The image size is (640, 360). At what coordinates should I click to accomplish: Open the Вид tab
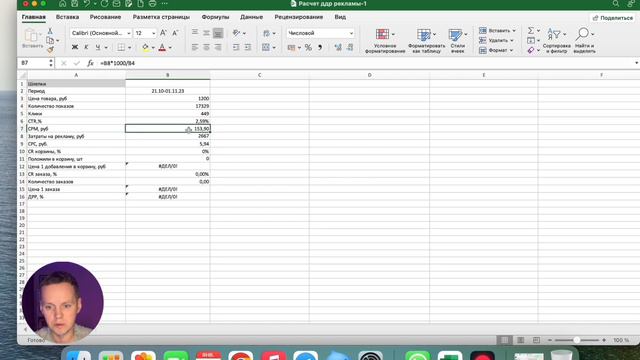[x=340, y=17]
